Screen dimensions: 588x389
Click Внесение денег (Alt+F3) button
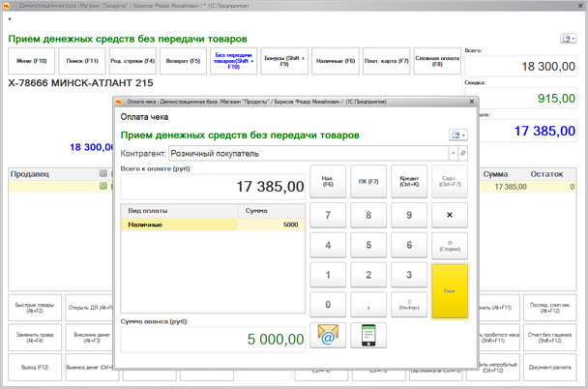click(x=89, y=338)
